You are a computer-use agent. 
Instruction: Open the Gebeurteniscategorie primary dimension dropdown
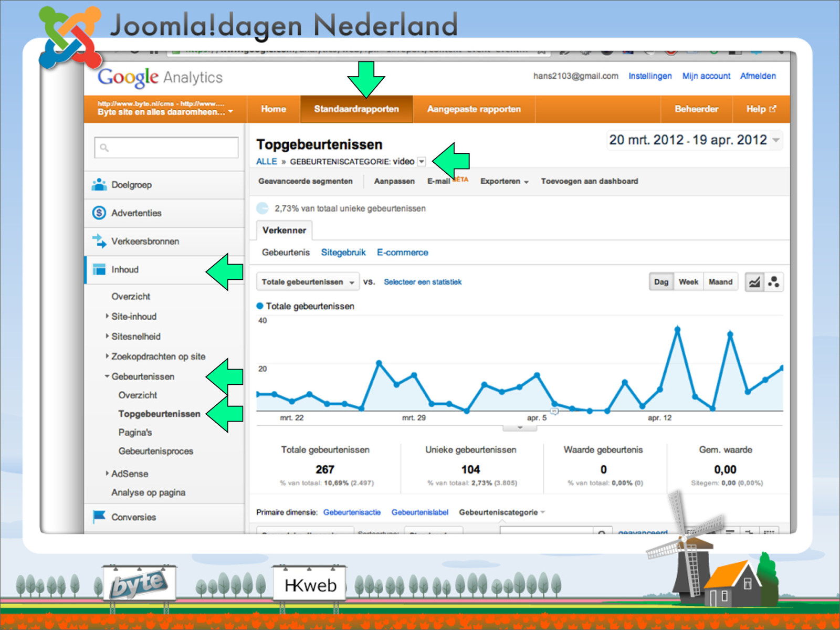[502, 512]
